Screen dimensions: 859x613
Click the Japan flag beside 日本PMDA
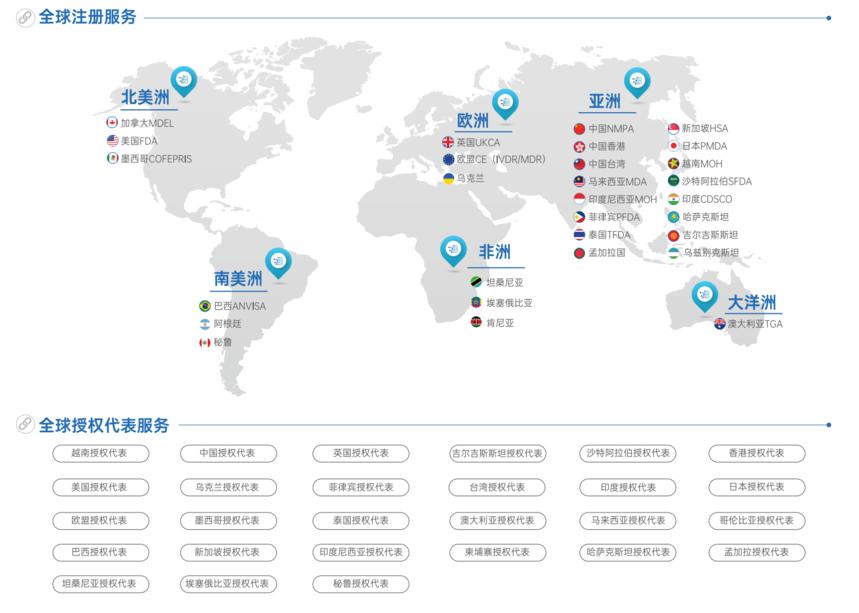coord(673,146)
